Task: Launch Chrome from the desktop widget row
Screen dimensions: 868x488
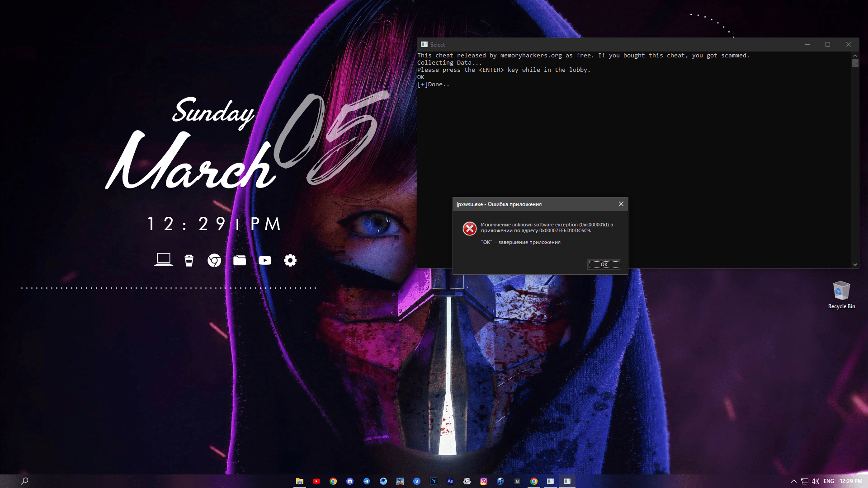Action: 214,260
